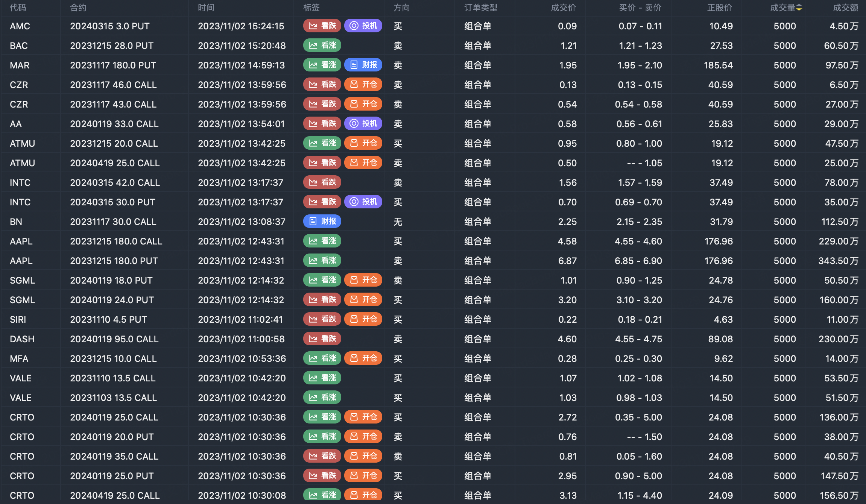This screenshot has height=504, width=866.
Task: Select the SIRI ticker cell
Action: click(x=18, y=319)
